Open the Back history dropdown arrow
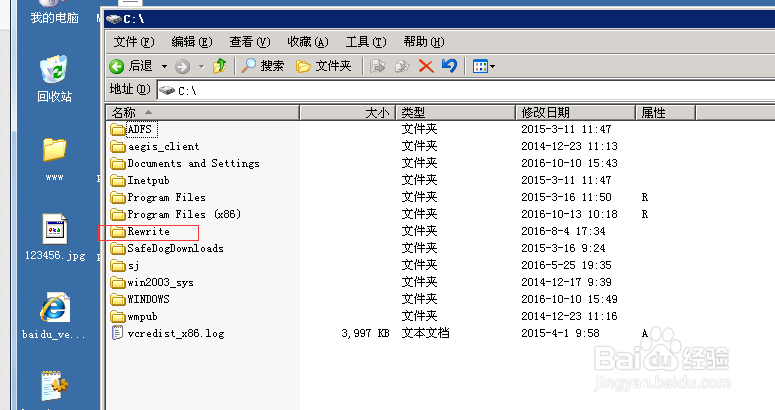The image size is (775, 410). pos(165,66)
